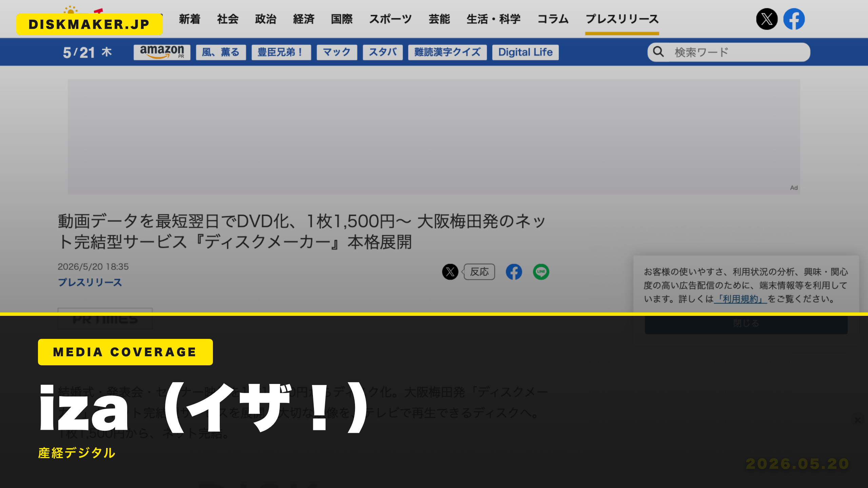Open the 経済 section
Image resolution: width=868 pixels, height=488 pixels.
pyautogui.click(x=304, y=19)
